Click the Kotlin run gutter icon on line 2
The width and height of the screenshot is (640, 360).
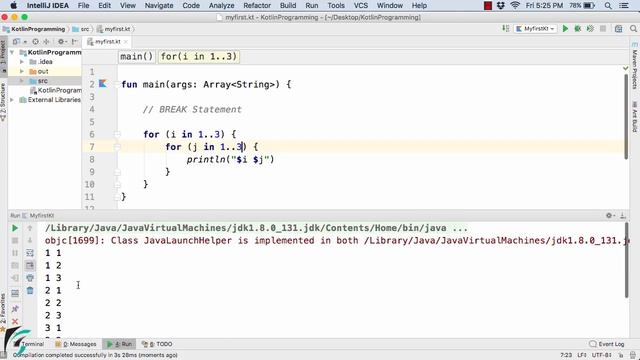103,84
